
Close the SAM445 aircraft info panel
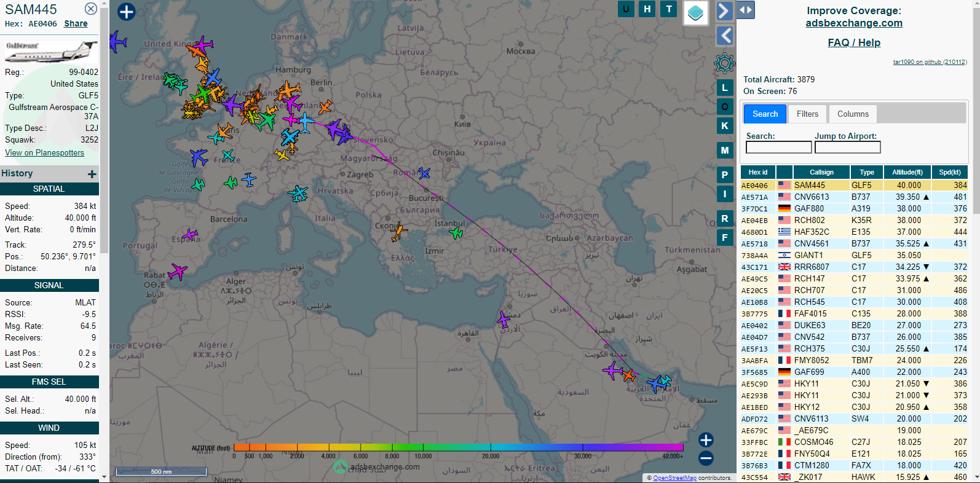[x=90, y=9]
